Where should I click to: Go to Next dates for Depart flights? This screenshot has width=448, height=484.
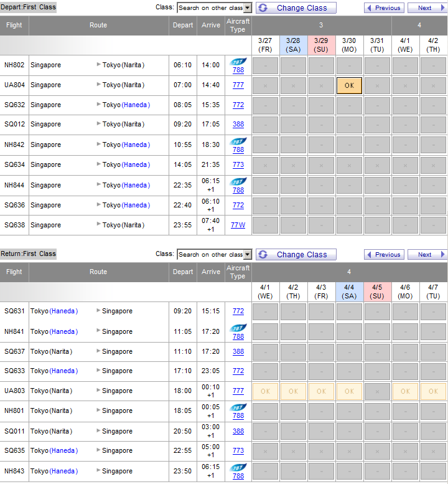427,7
